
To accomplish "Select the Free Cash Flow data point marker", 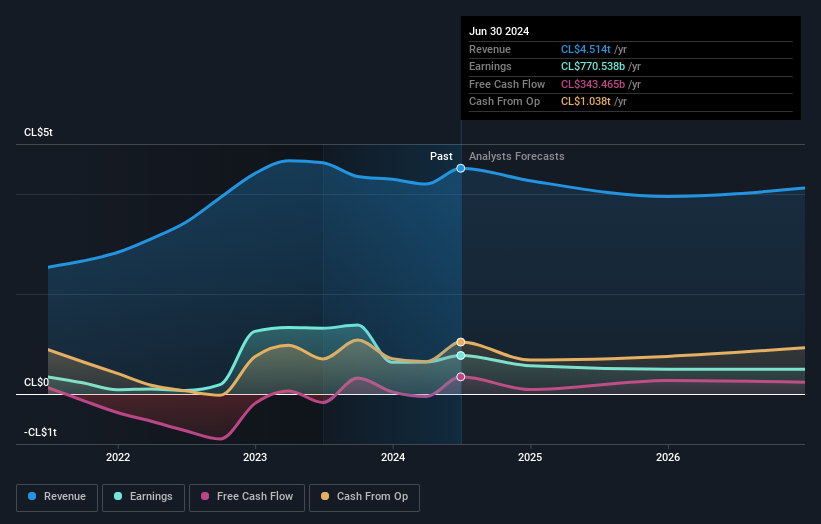I will (461, 377).
